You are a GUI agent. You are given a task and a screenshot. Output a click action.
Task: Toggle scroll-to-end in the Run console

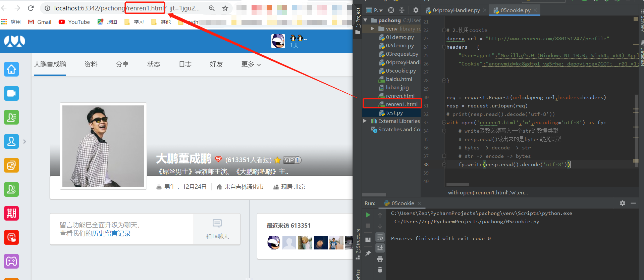pos(380,248)
